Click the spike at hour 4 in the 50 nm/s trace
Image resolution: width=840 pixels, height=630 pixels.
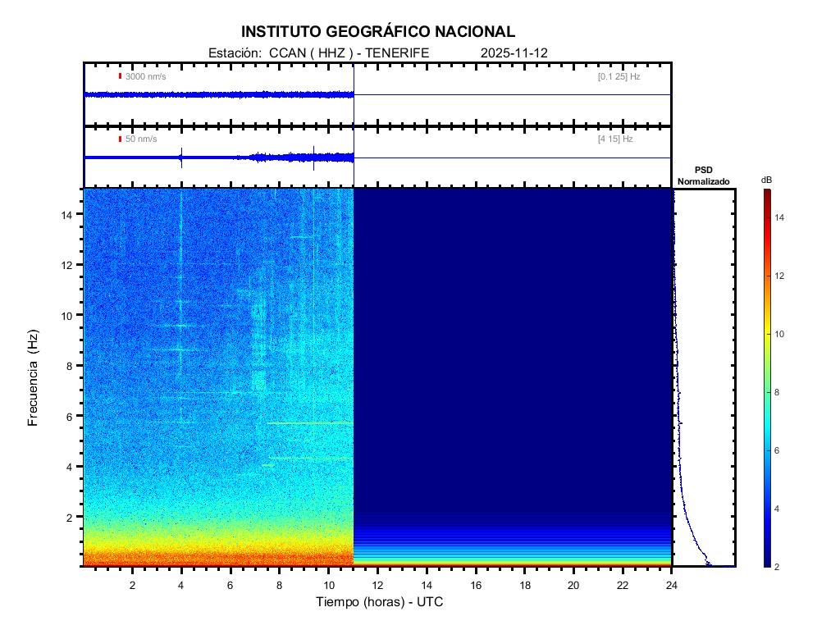[180, 157]
